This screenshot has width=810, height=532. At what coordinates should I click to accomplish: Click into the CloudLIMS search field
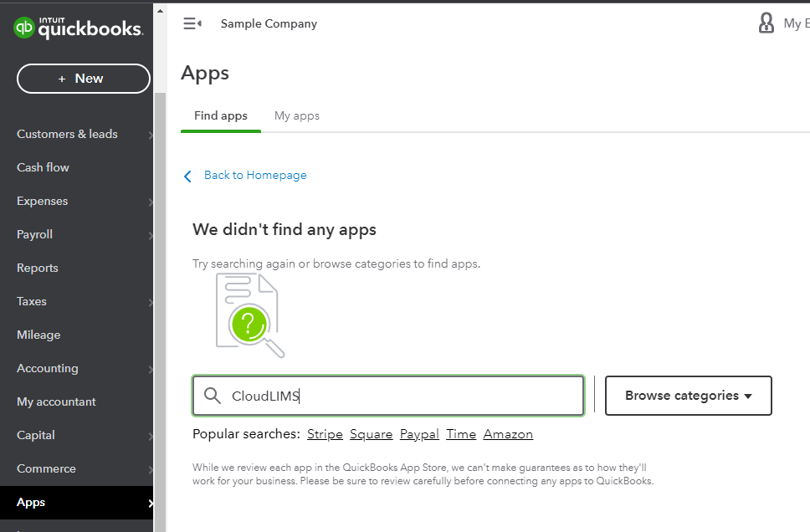point(388,396)
